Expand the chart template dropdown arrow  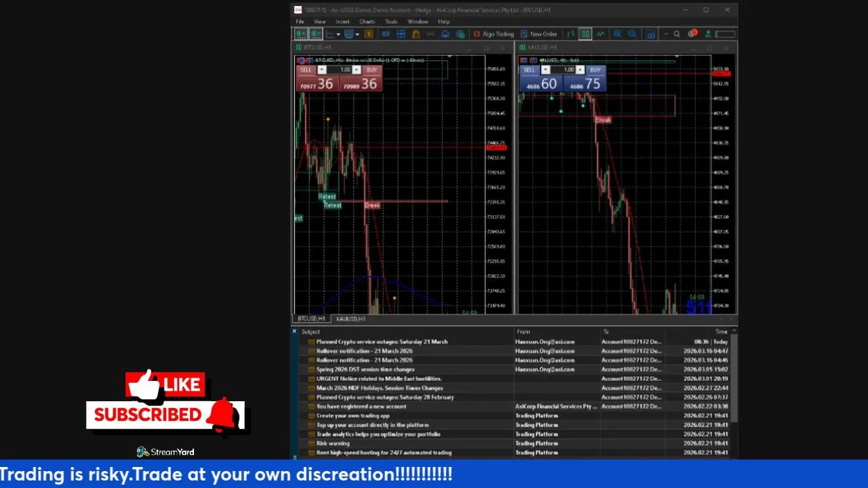click(357, 34)
